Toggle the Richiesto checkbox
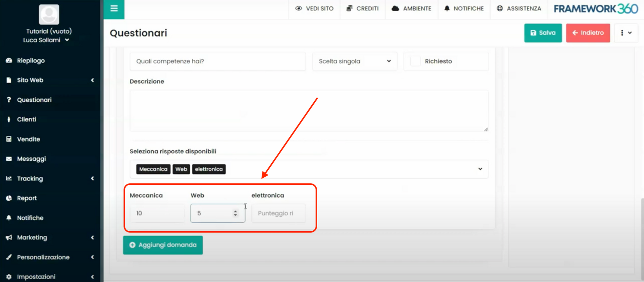Screen dimensions: 644x282 pyautogui.click(x=415, y=61)
